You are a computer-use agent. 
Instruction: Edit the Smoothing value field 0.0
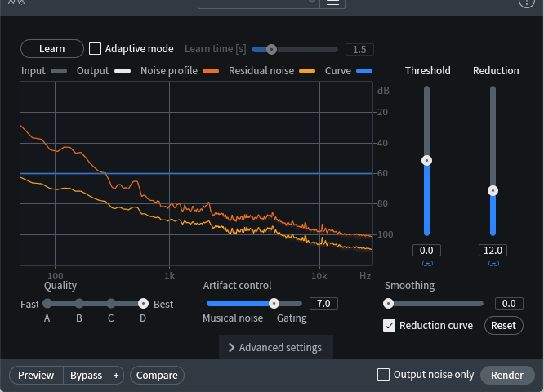pyautogui.click(x=509, y=304)
